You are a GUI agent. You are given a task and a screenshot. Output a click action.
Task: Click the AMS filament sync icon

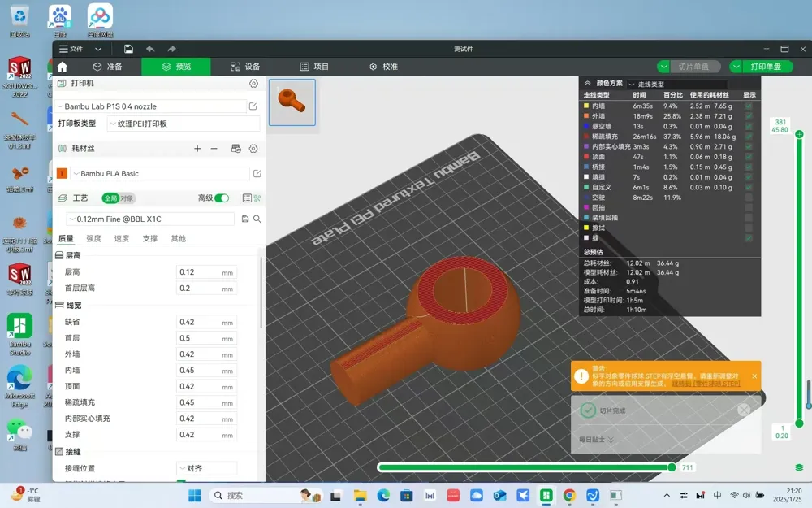click(236, 149)
